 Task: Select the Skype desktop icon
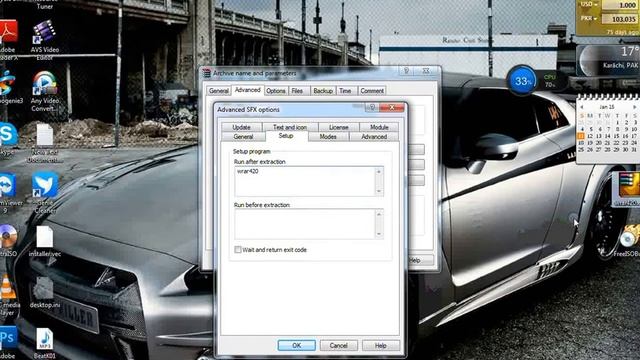click(8, 140)
